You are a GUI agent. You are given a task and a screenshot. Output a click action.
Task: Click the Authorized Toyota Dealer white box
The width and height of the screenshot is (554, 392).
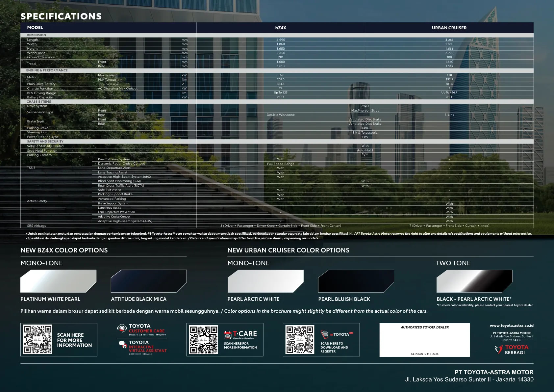pos(425,340)
